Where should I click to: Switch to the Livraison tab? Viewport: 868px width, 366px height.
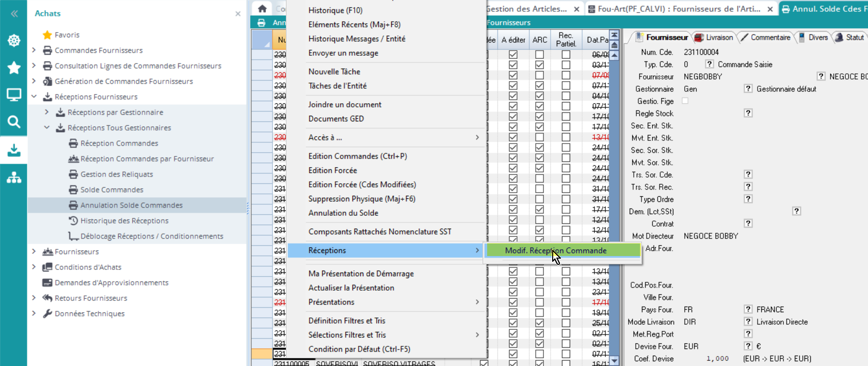(714, 37)
